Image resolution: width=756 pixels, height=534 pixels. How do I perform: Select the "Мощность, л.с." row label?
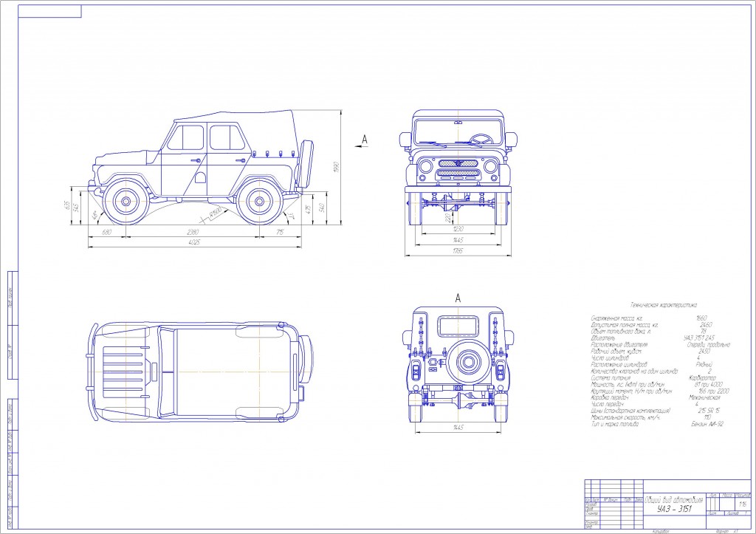pos(628,385)
